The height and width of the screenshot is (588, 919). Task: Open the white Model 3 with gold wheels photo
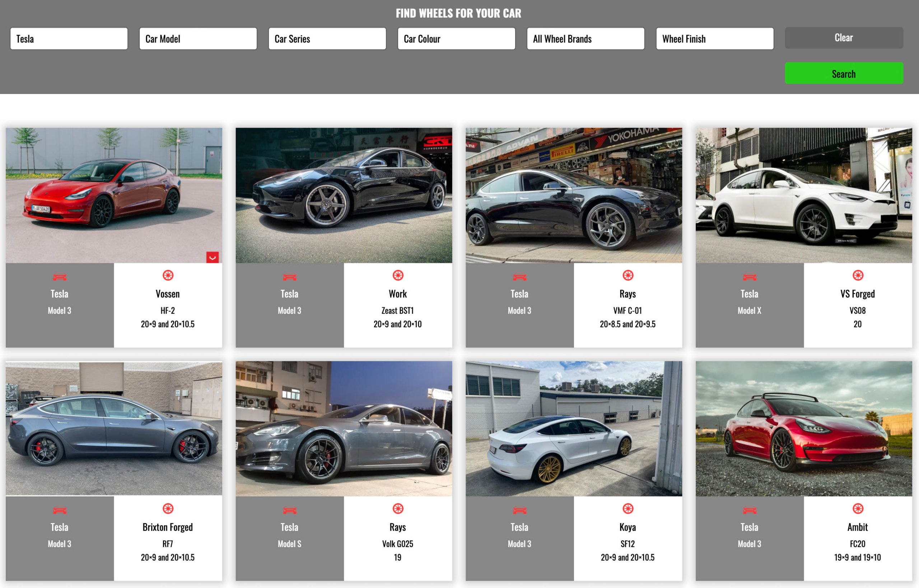(574, 428)
